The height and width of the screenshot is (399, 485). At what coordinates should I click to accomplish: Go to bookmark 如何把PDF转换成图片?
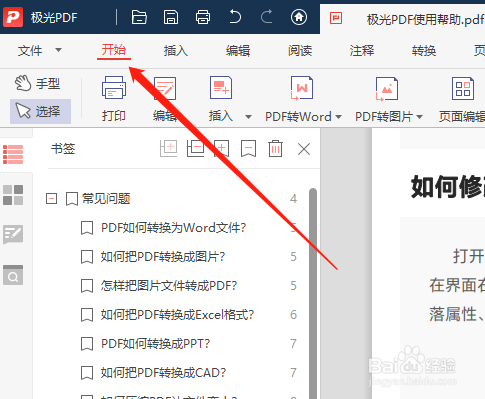click(x=163, y=257)
